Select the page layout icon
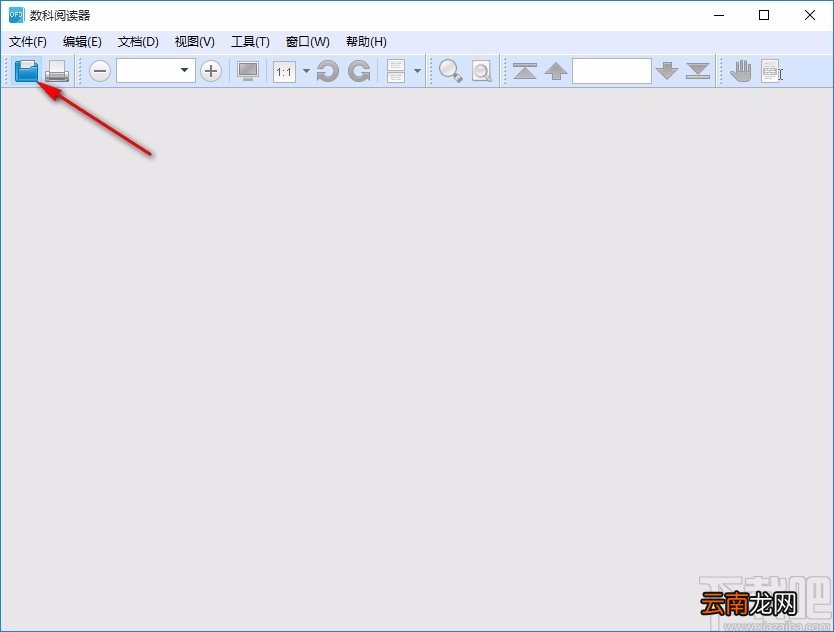 tap(396, 71)
